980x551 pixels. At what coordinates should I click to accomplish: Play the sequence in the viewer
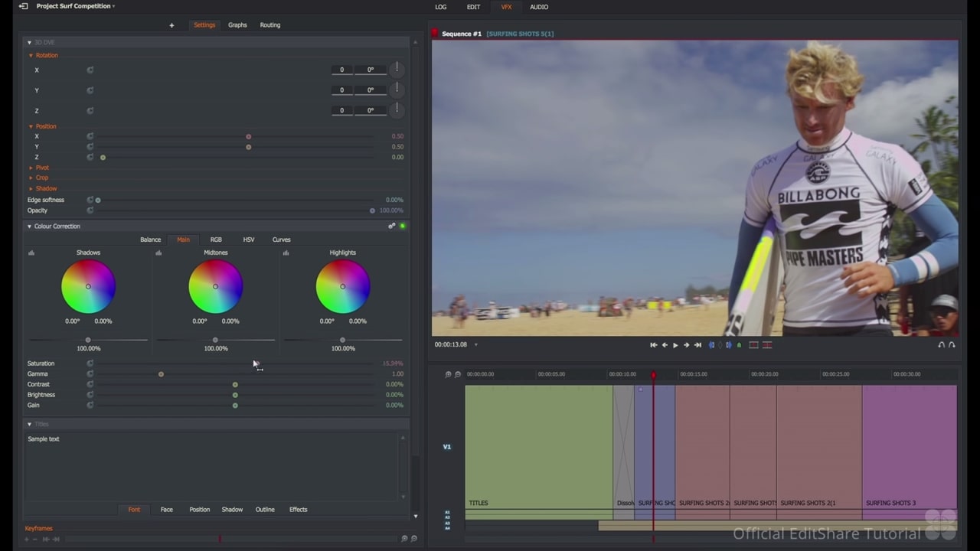click(675, 345)
